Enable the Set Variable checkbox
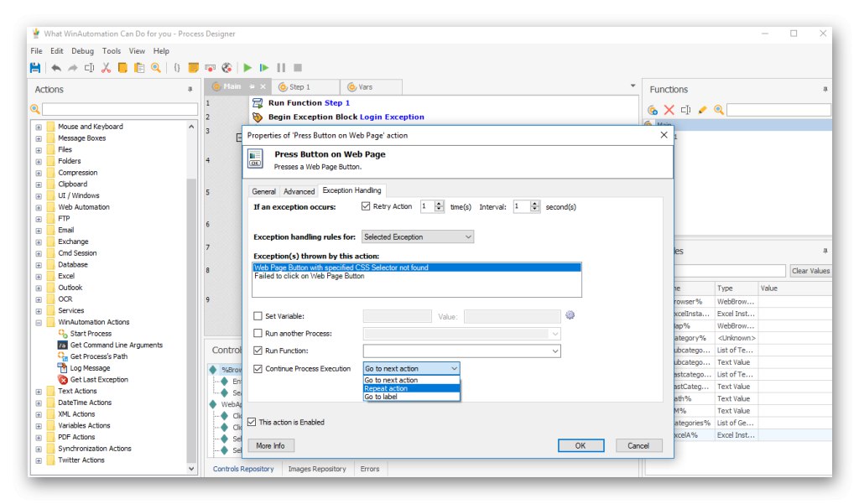 point(258,316)
